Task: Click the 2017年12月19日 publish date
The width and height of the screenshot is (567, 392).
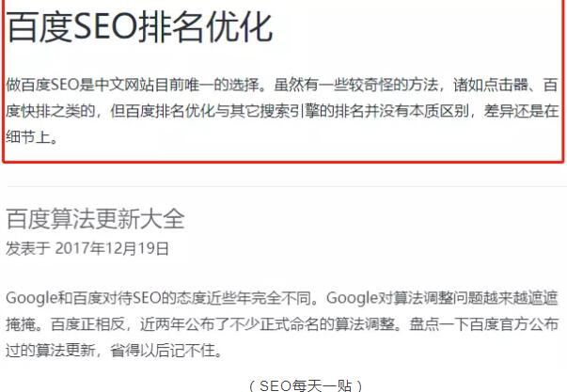Action: click(112, 249)
